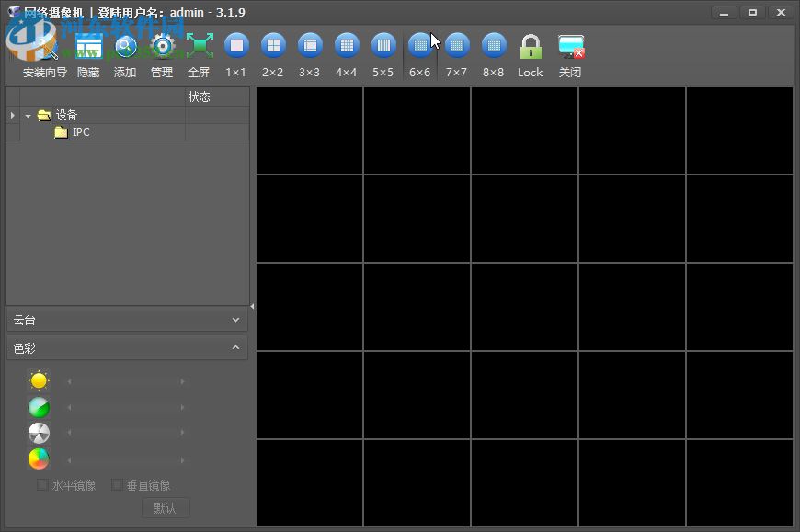Enable the Lock screen toggle
This screenshot has width=800, height=532.
[531, 46]
